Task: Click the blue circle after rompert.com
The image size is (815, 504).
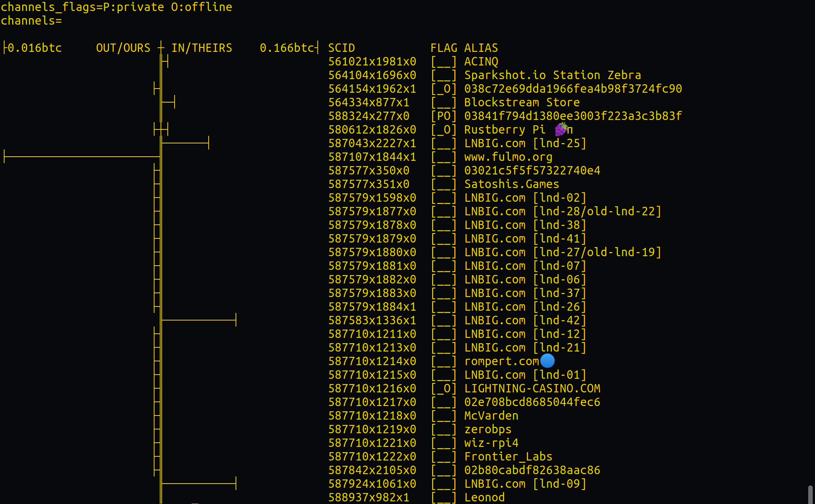Action: (x=547, y=361)
